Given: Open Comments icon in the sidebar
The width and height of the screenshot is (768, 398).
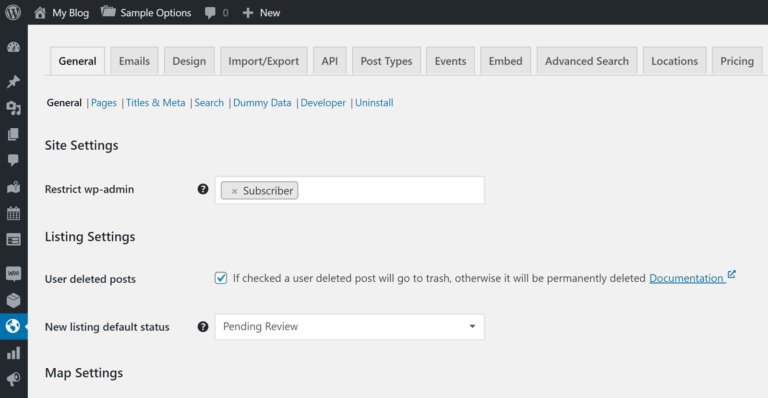Looking at the screenshot, I should 13,160.
